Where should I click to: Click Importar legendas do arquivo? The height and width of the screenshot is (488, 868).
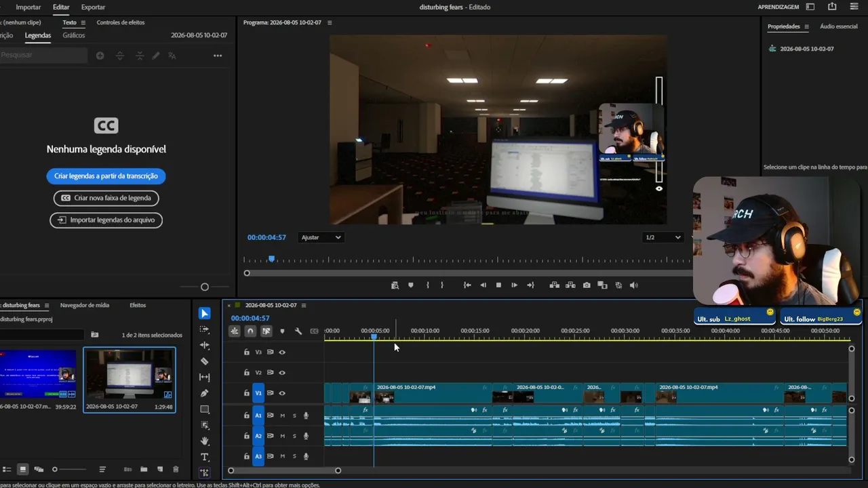point(106,220)
